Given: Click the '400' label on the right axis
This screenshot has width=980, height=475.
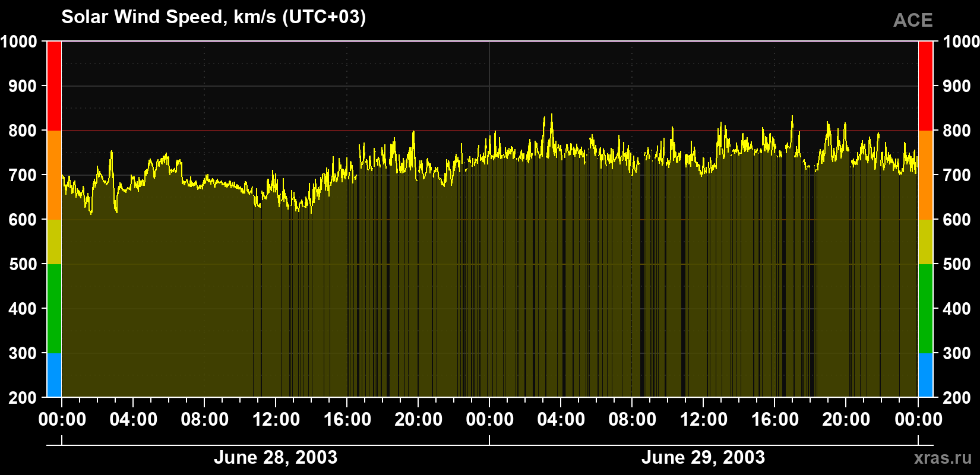Looking at the screenshot, I should tap(957, 309).
